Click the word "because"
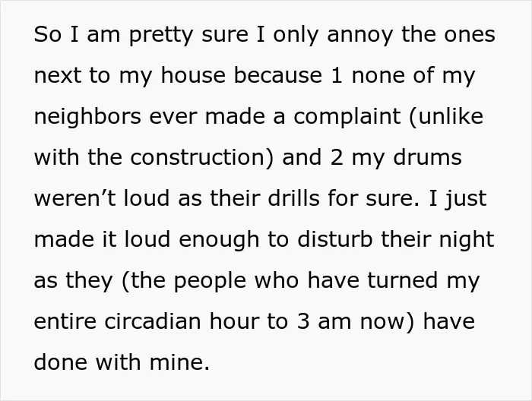The width and height of the screenshot is (532, 401). 278,75
